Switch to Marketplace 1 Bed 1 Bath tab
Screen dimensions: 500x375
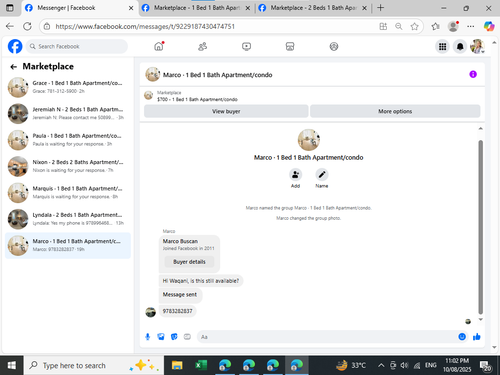[x=196, y=8]
